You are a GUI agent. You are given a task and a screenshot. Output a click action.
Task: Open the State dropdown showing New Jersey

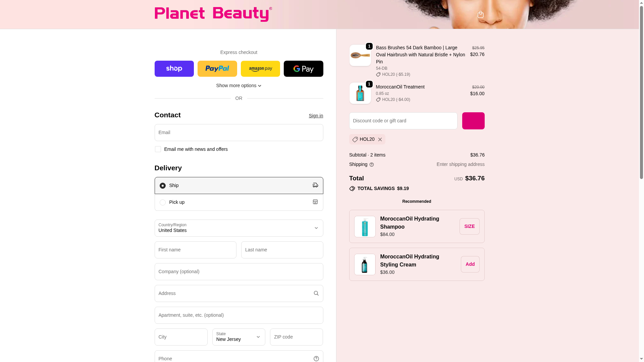click(x=238, y=337)
